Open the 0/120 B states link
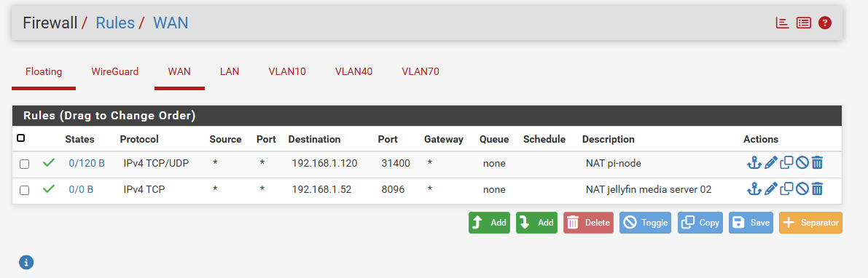868x278 pixels. [87, 163]
